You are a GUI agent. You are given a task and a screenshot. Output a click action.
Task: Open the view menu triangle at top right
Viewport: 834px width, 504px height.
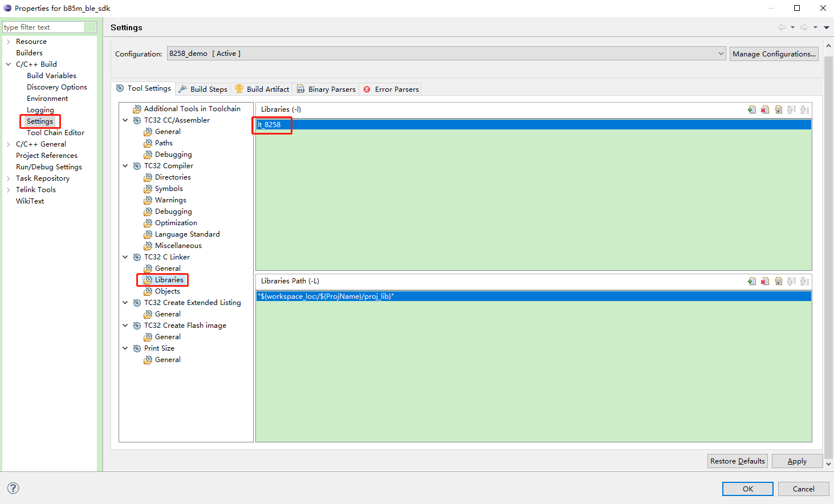[826, 27]
